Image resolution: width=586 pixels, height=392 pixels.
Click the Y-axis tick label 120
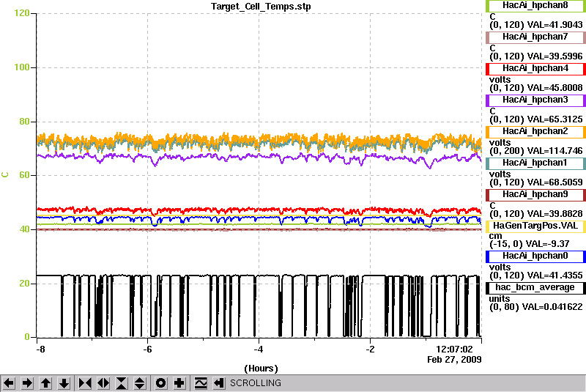(22, 13)
